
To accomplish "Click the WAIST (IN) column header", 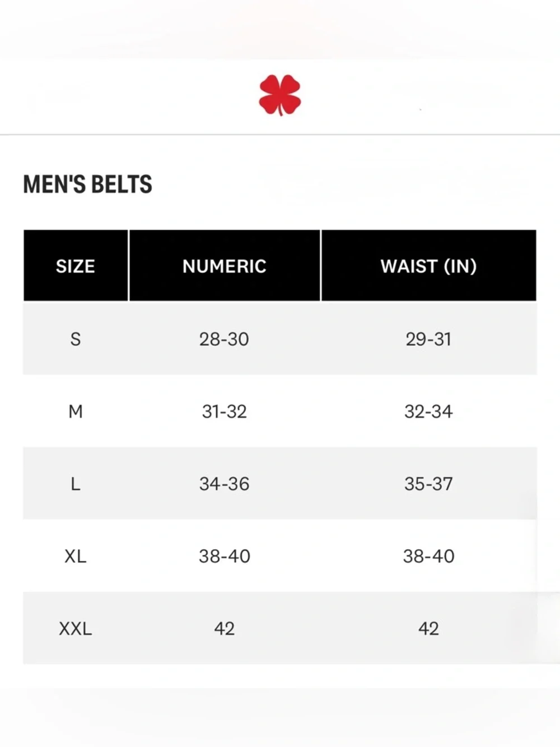I will [x=429, y=266].
